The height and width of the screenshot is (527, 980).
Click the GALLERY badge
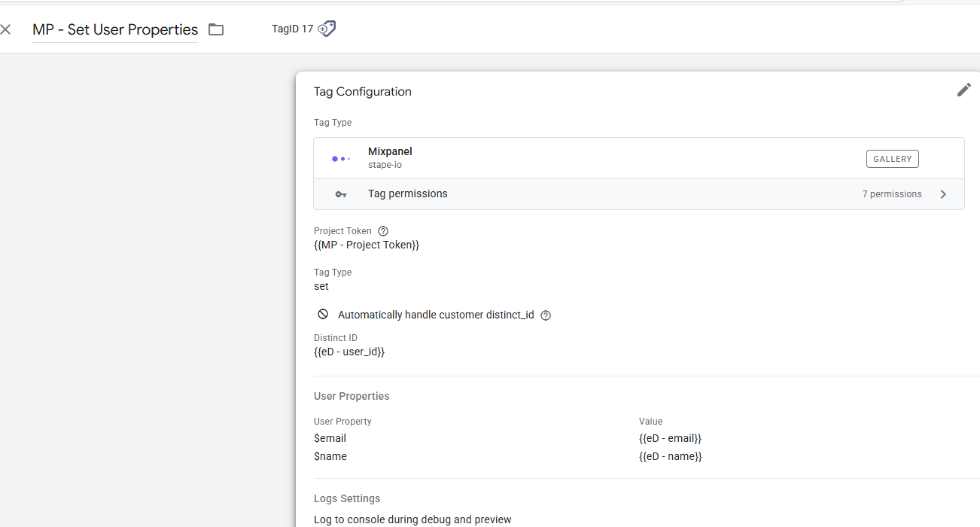point(892,159)
